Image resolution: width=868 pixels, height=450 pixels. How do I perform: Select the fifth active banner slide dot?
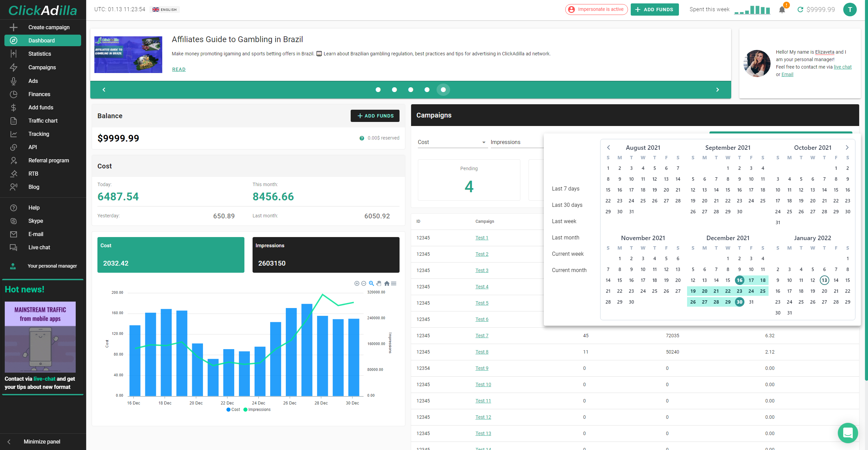point(443,90)
